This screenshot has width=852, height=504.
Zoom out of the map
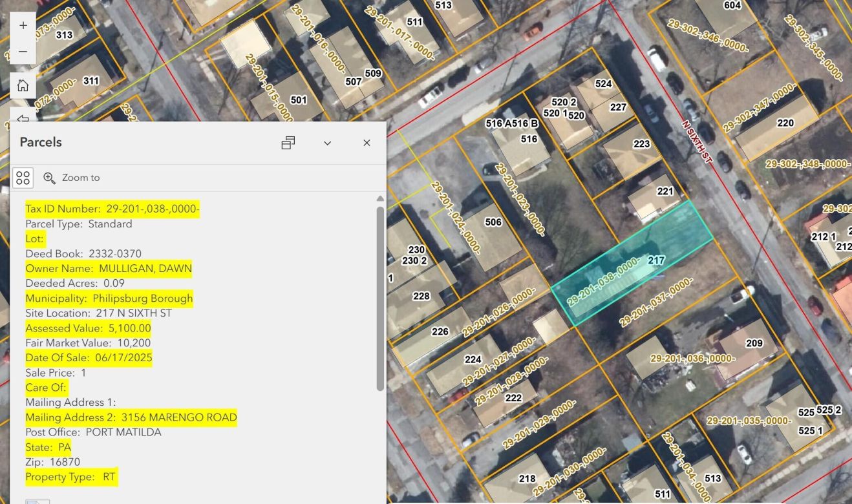pos(23,52)
